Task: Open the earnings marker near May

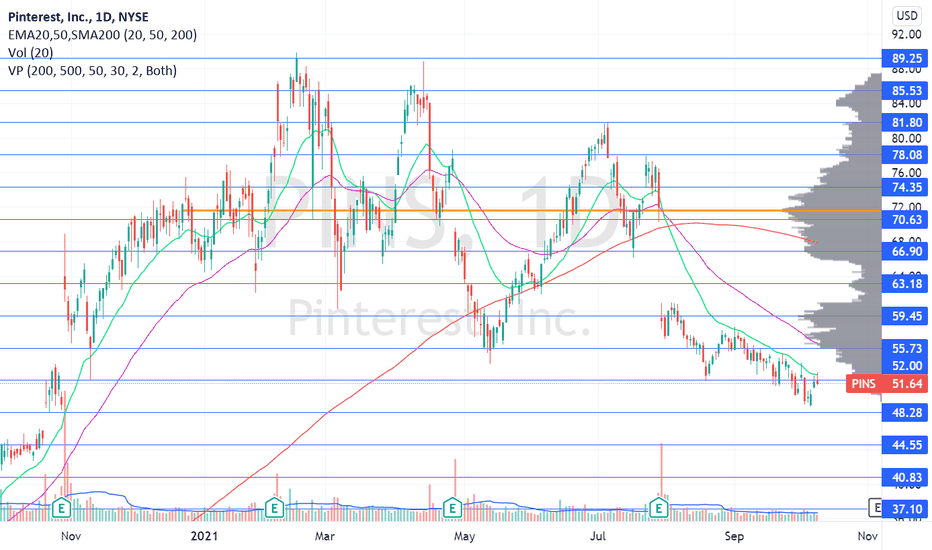Action: [452, 508]
